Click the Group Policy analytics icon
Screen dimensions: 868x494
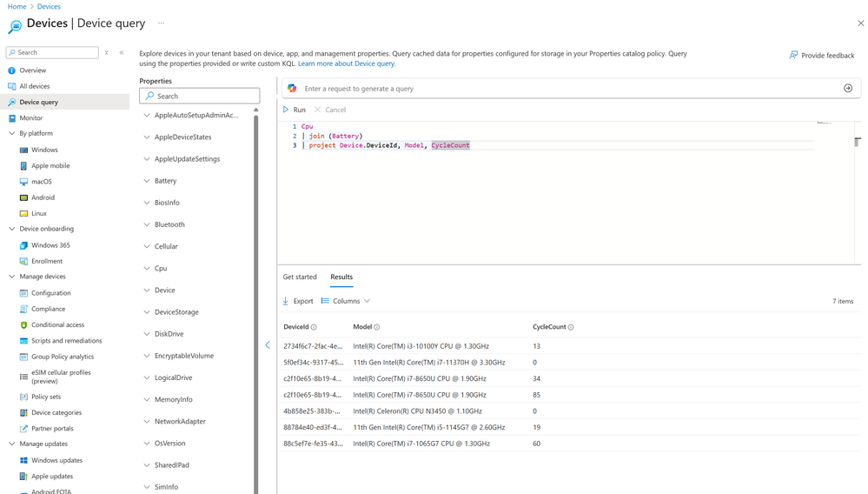click(x=23, y=357)
